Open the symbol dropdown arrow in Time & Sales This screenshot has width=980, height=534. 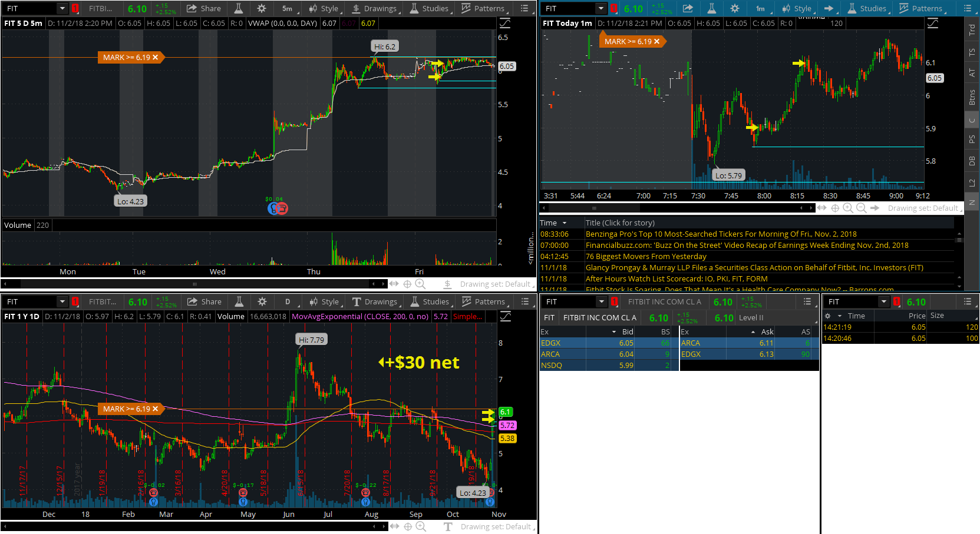pyautogui.click(x=883, y=301)
